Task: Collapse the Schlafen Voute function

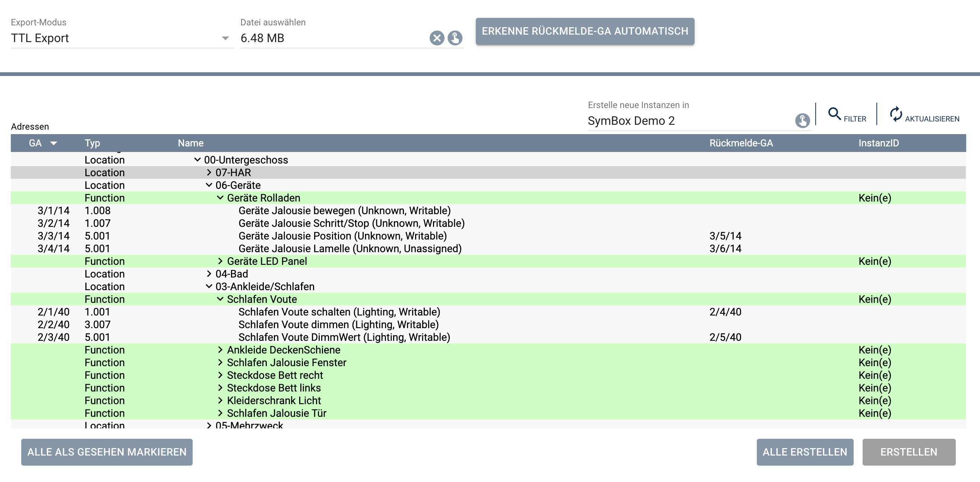Action: click(220, 299)
